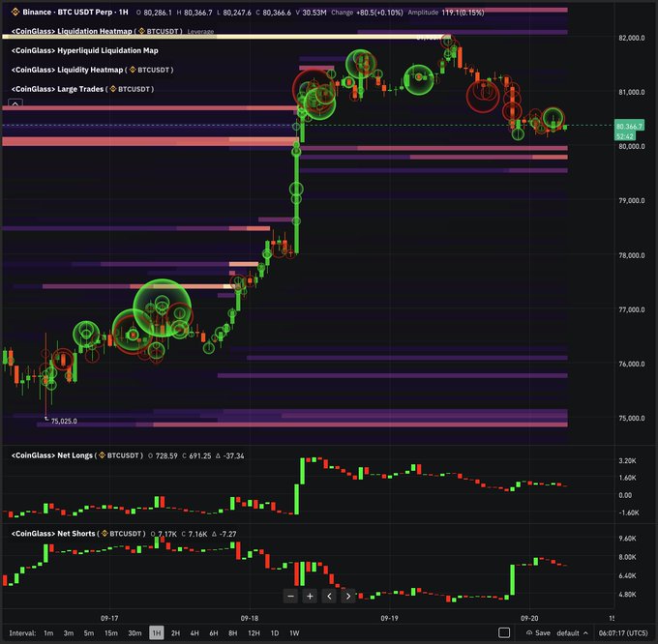Select the 5m interval

[89, 632]
